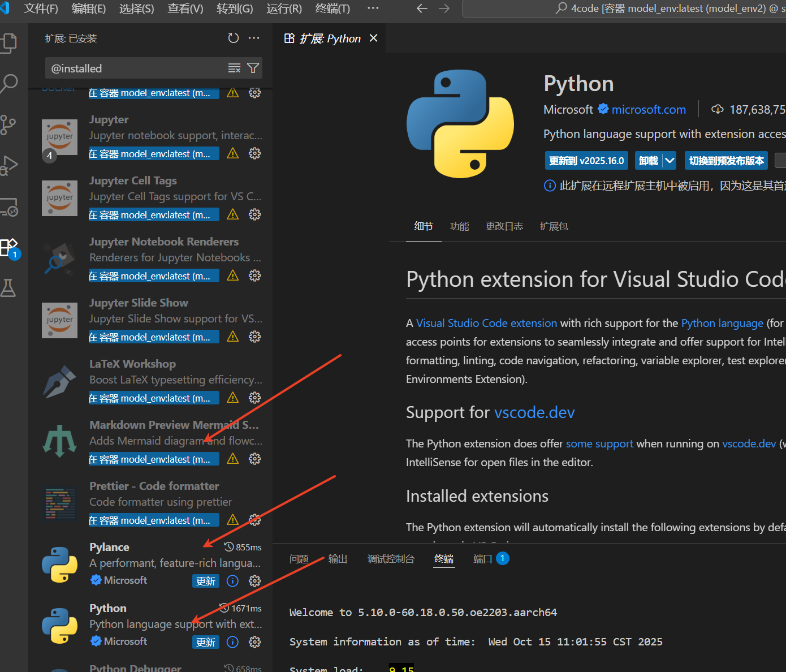786x672 pixels.
Task: Switch to the 更改日志 tab
Action: click(504, 226)
